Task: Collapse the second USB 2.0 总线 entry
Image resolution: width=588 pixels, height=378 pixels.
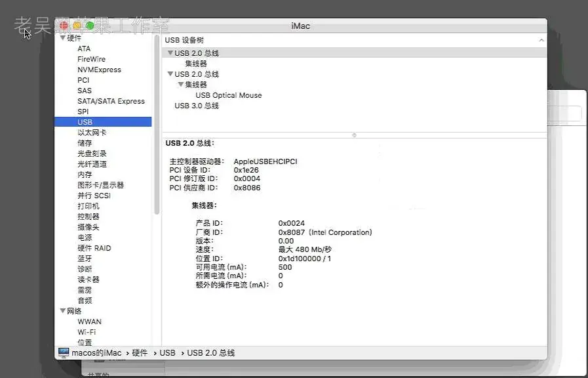Action: point(170,74)
